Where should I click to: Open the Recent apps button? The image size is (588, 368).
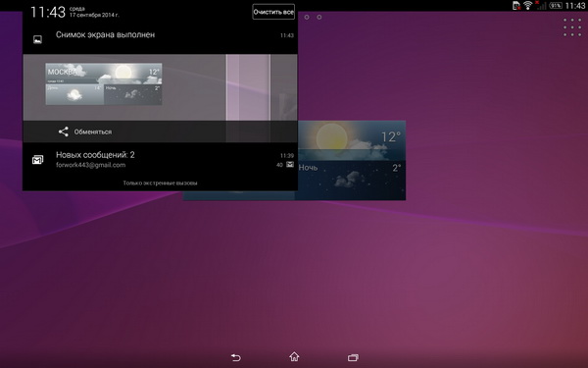point(353,357)
